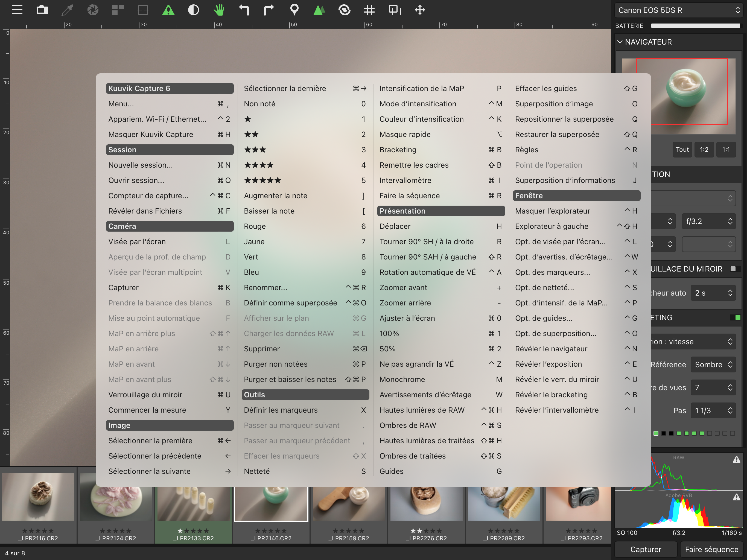Click the Capturer button at bottom right
The image size is (747, 560).
(x=646, y=549)
